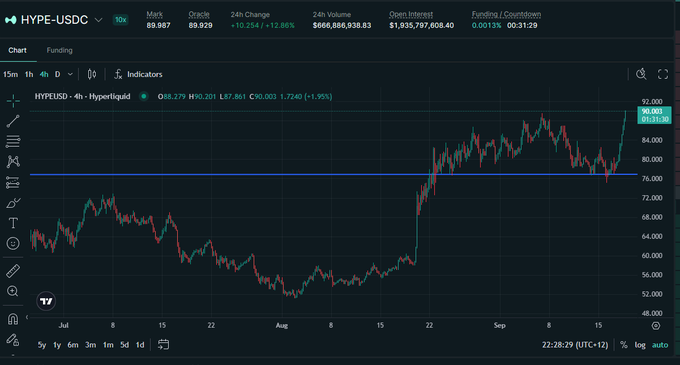
Task: Select the D daily timeframe
Action: (x=57, y=75)
